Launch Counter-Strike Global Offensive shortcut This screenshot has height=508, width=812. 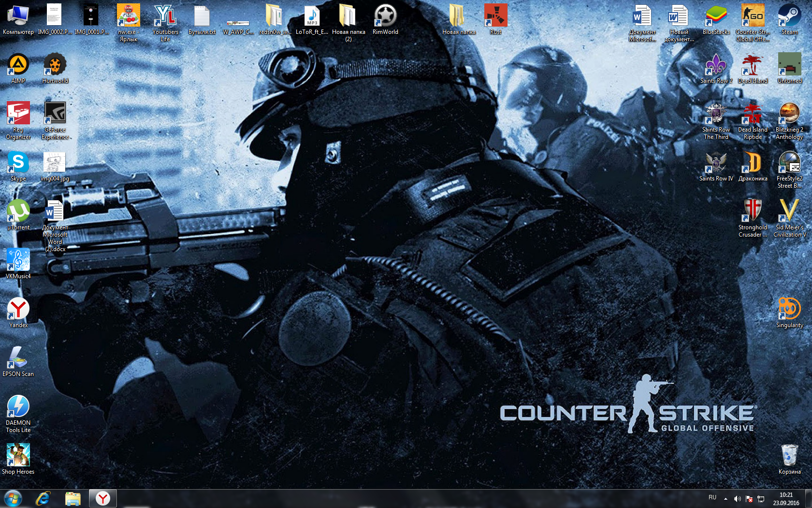tap(753, 23)
